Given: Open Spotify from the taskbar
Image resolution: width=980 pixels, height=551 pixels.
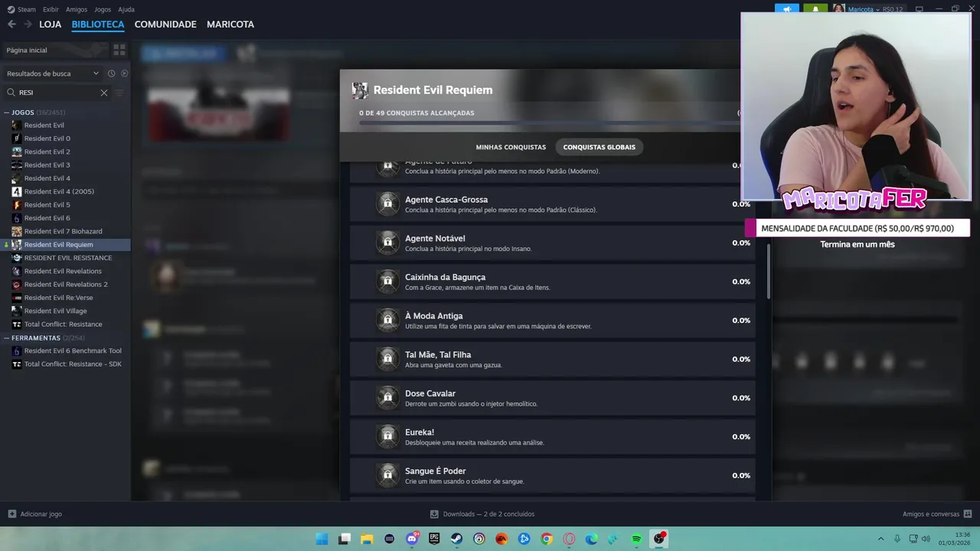Looking at the screenshot, I should pyautogui.click(x=636, y=539).
